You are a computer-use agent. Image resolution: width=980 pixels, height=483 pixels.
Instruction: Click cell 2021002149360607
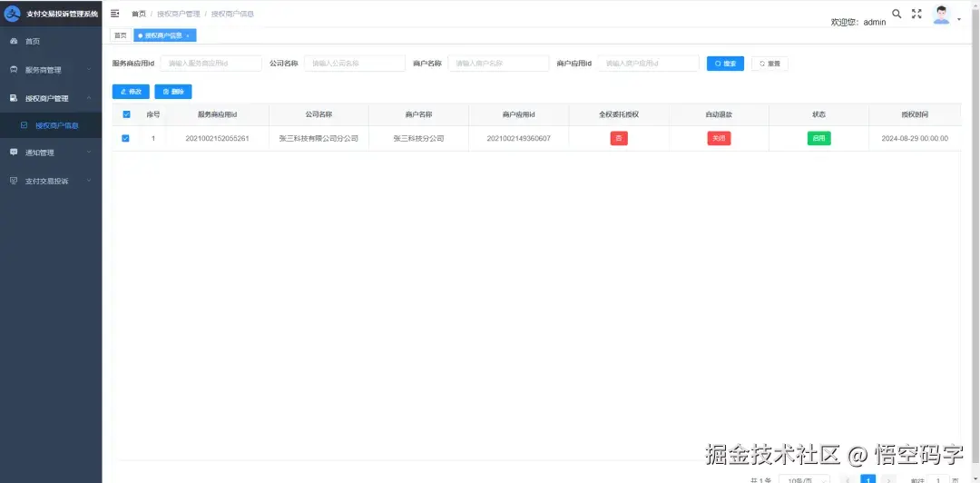point(519,138)
